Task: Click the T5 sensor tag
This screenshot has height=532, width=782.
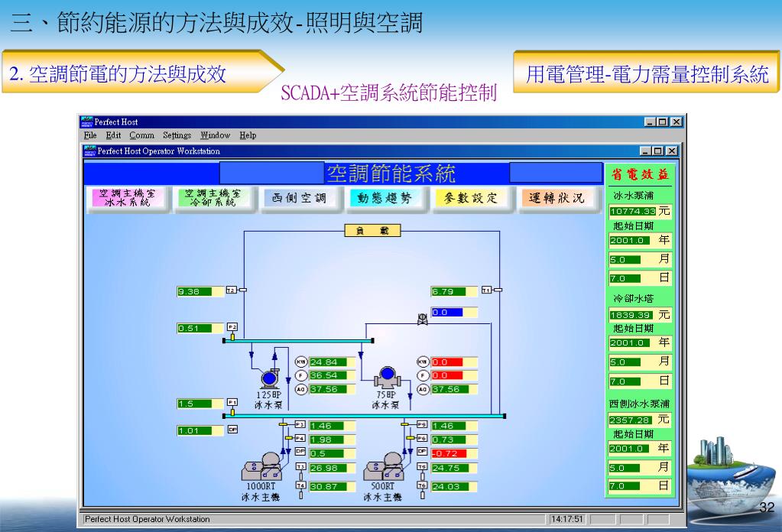Action: [x=422, y=467]
